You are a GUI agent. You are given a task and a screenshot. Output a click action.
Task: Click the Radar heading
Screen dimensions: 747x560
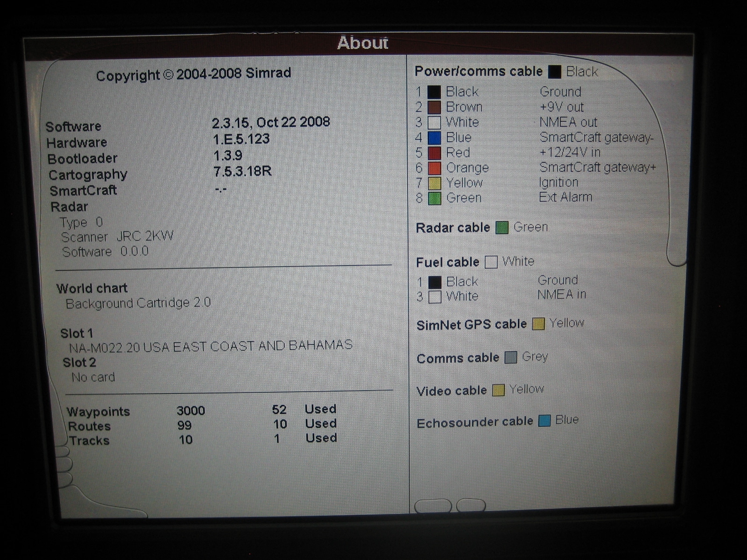[69, 207]
